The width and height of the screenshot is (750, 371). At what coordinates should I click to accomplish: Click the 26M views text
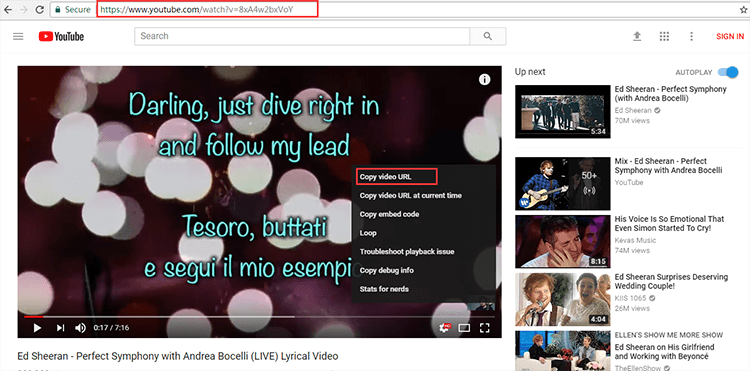pyautogui.click(x=632, y=308)
